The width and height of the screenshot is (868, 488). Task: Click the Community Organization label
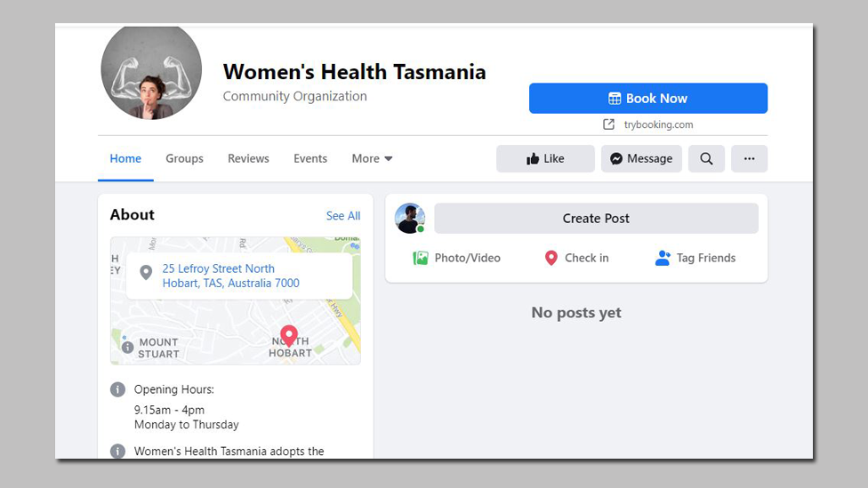pyautogui.click(x=294, y=96)
